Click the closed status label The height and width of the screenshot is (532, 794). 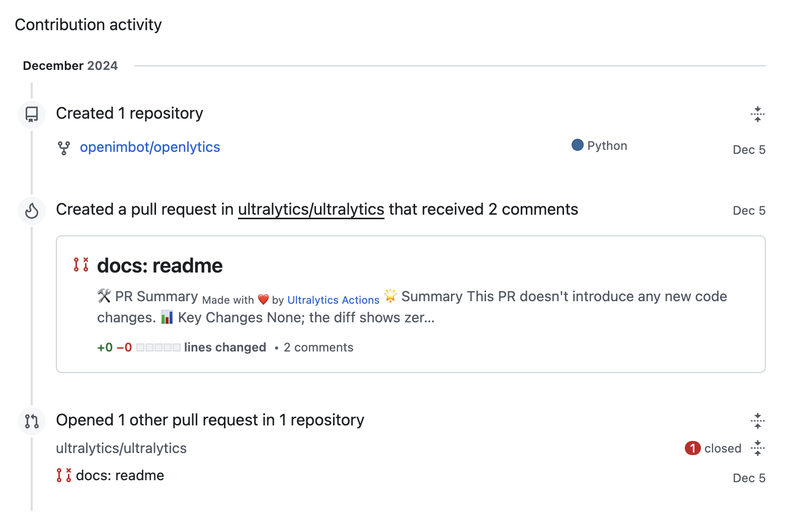pyautogui.click(x=723, y=449)
